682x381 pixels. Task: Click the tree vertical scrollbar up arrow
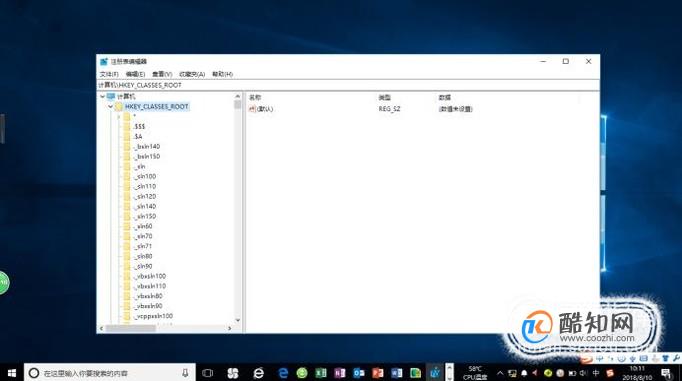point(237,96)
